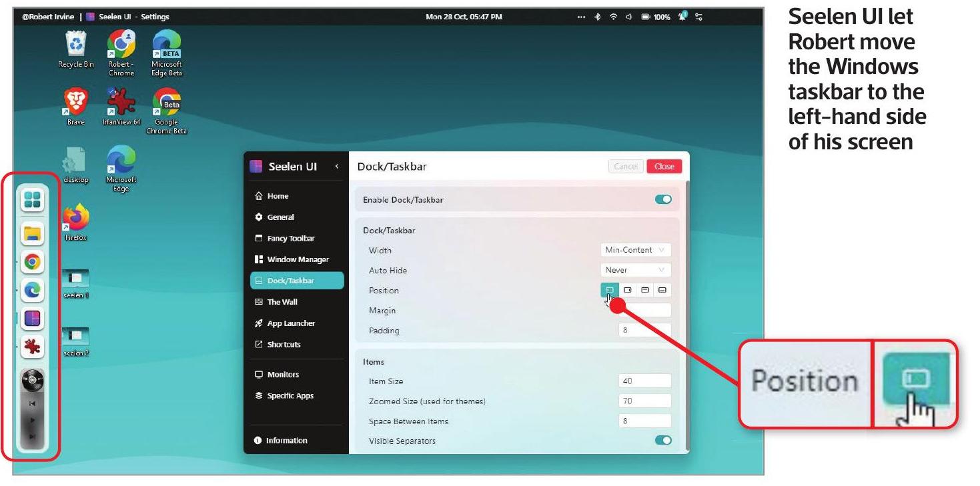Click the @Robert Irvine user label
Screen dimensions: 980x486
(x=48, y=17)
